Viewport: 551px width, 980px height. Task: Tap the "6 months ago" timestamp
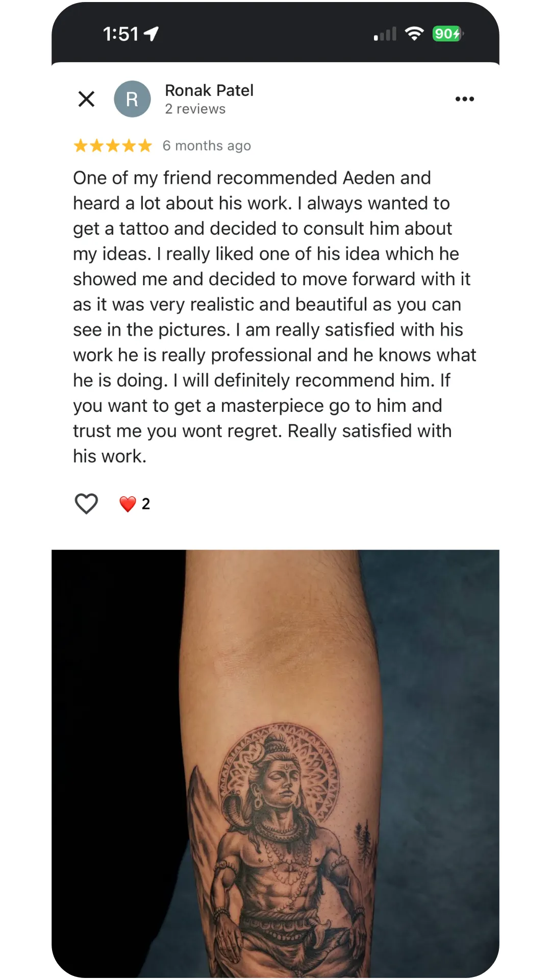click(207, 146)
